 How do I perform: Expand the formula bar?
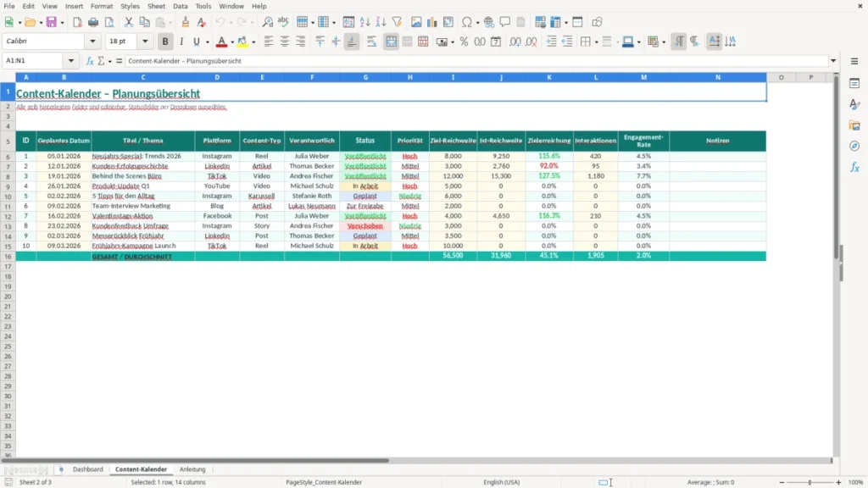(833, 61)
